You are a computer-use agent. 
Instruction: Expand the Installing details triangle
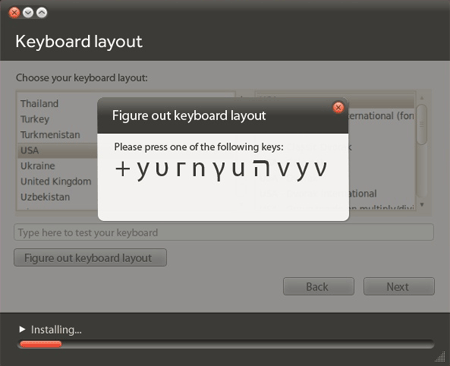22,329
